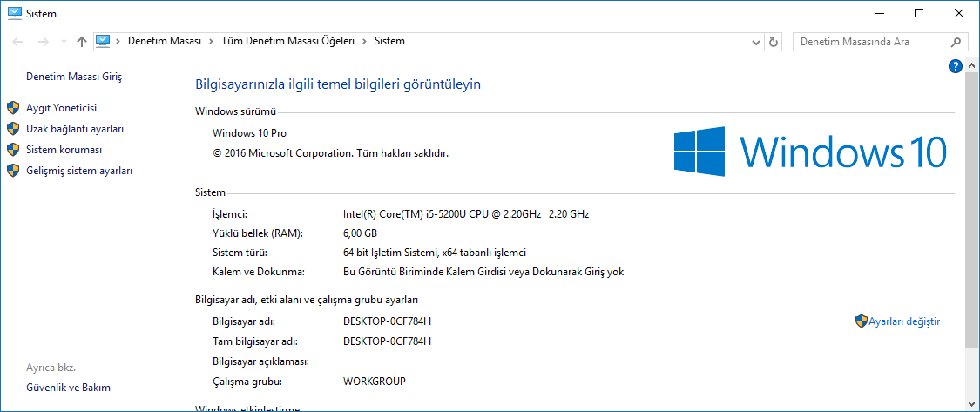Click the magnifier search icon
Screen dimensions: 980x412
pos(956,42)
